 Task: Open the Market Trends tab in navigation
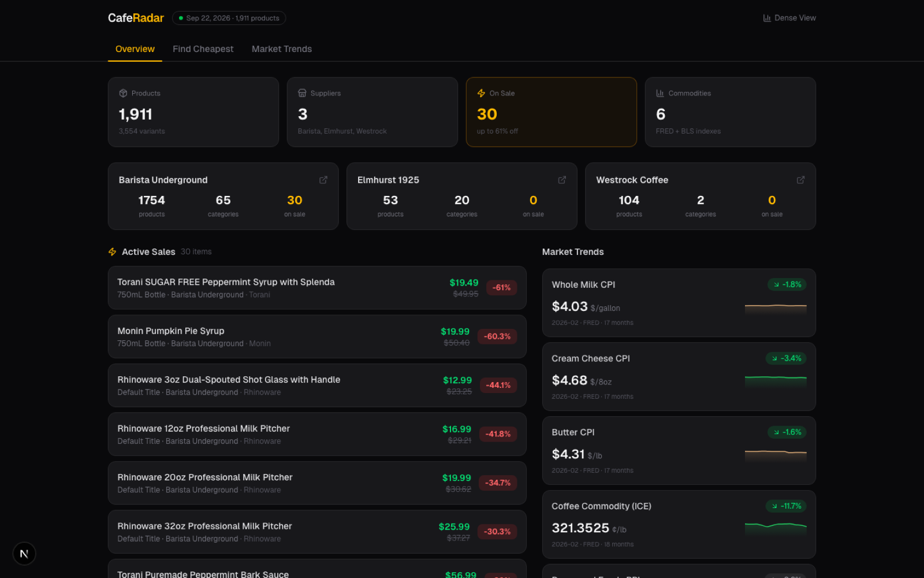[282, 49]
